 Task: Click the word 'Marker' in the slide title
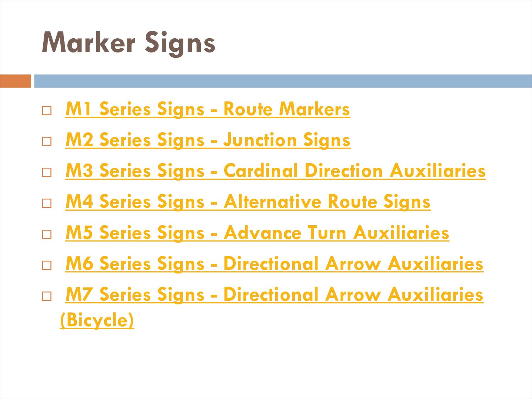(89, 43)
